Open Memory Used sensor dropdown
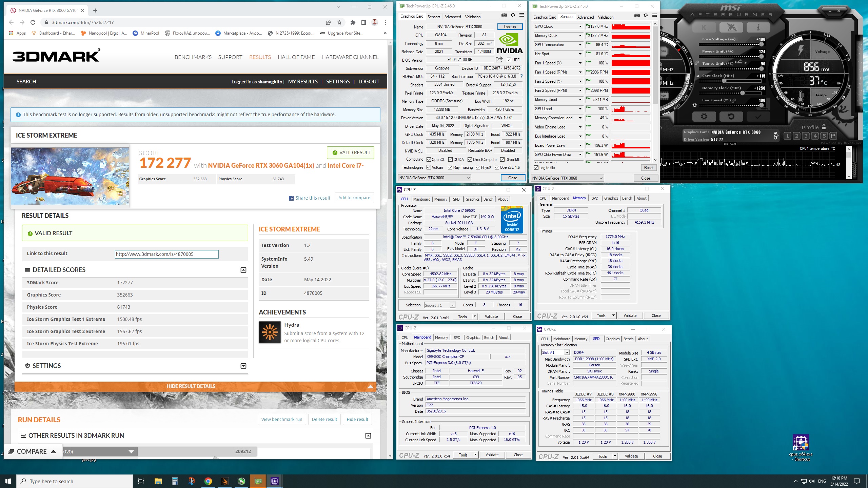Image resolution: width=868 pixels, height=488 pixels. tap(580, 100)
